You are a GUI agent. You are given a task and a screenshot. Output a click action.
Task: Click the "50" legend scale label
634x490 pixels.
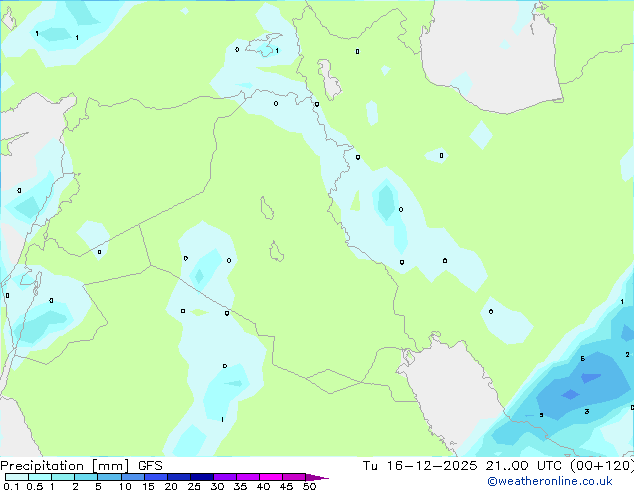[x=309, y=486]
